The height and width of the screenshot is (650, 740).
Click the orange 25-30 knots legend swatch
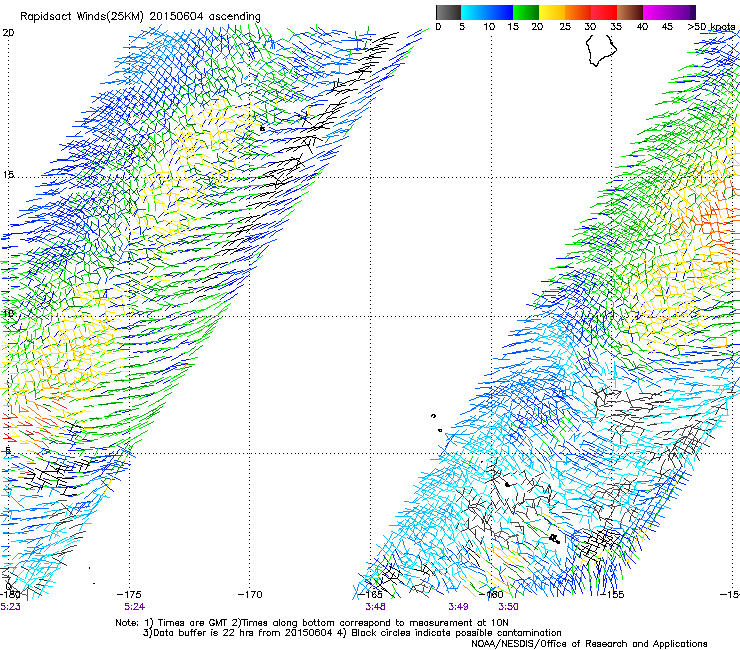click(578, 12)
